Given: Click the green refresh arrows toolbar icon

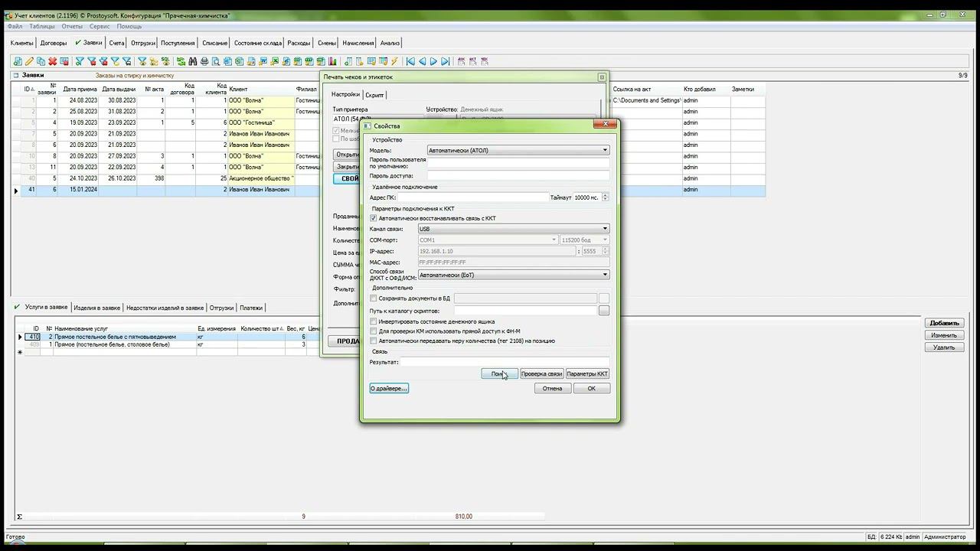Looking at the screenshot, I should tap(181, 61).
